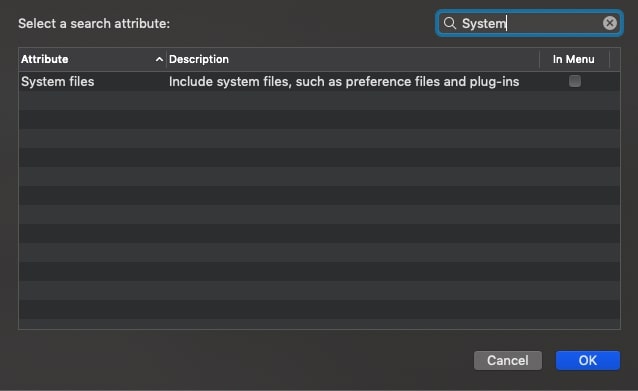Viewport: 638px width, 391px height.
Task: Click the empty row directly below System files
Action: tap(319, 100)
